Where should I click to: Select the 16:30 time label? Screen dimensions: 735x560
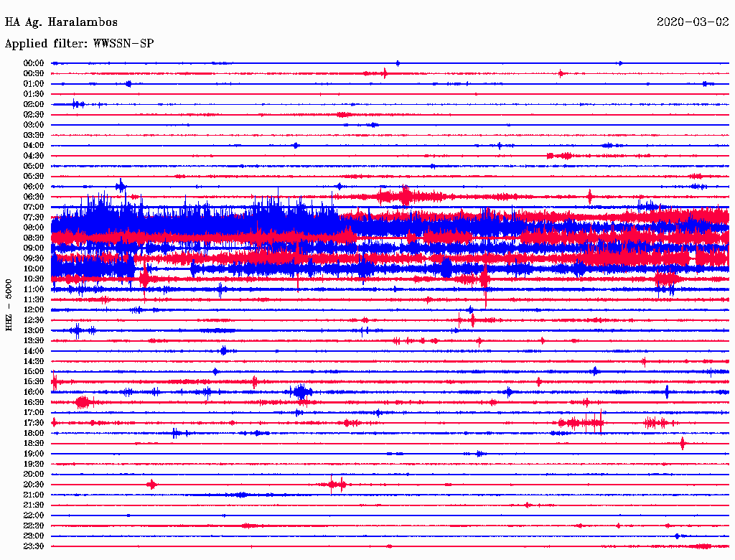34,403
